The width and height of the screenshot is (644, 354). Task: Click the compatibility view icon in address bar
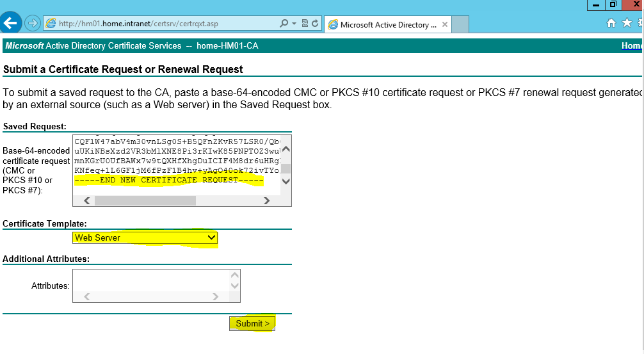pos(305,24)
